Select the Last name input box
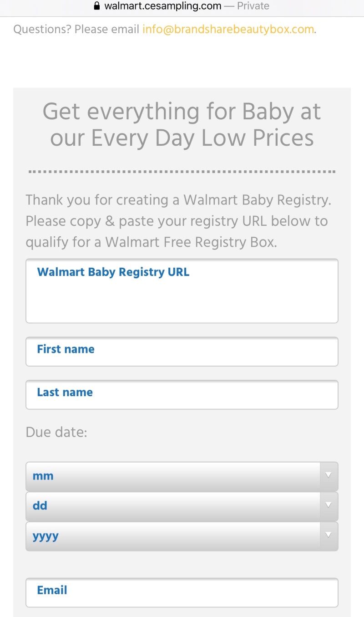The width and height of the screenshot is (364, 617). coord(182,395)
